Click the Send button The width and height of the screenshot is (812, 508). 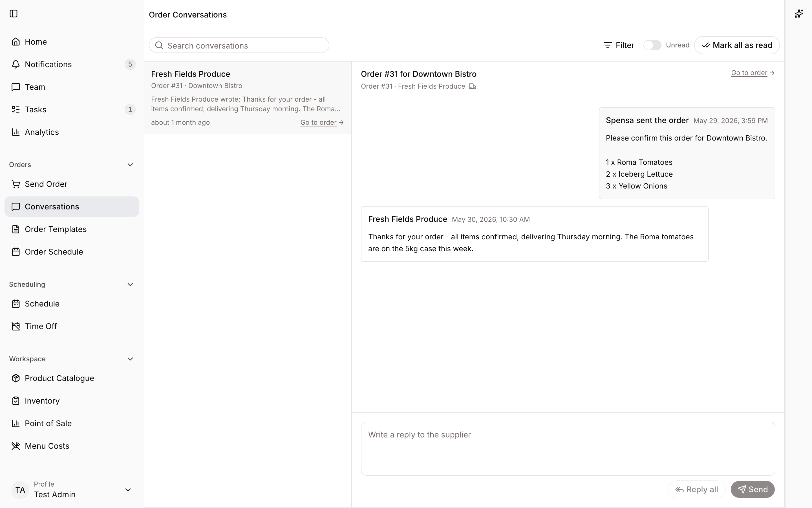point(753,489)
